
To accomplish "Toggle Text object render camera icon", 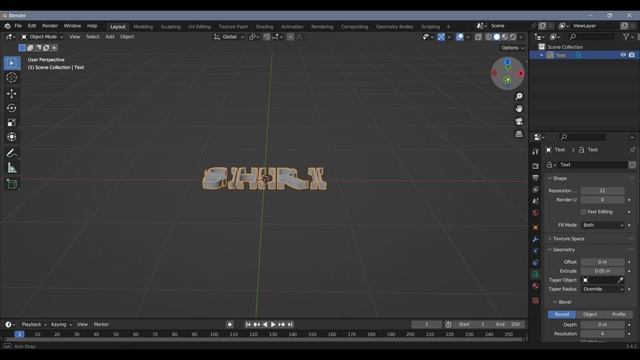I will 632,55.
